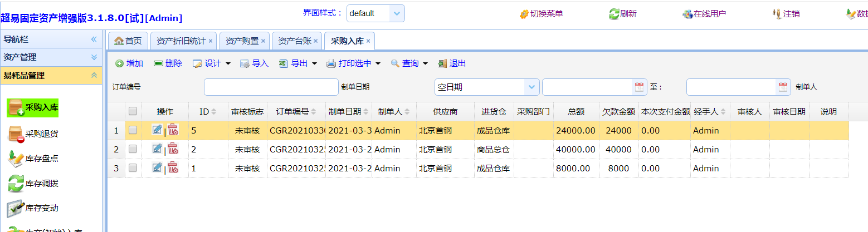Click the 刷新 refresh icon
The image size is (868, 232).
[614, 14]
